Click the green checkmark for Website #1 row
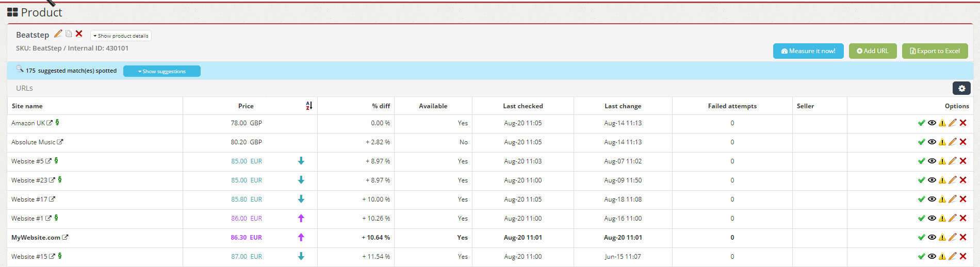Image resolution: width=980 pixels, height=267 pixels. coord(921,218)
